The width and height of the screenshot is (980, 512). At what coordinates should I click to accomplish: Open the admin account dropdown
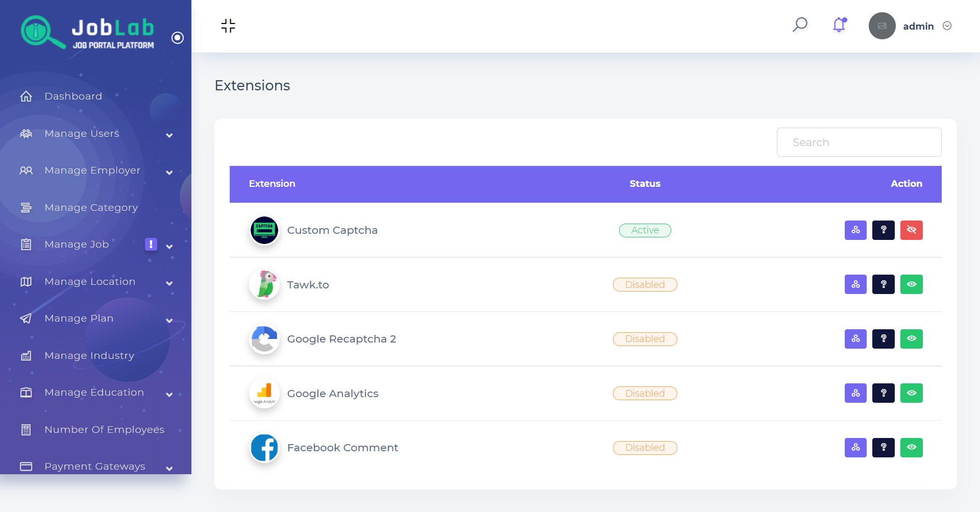tap(948, 26)
